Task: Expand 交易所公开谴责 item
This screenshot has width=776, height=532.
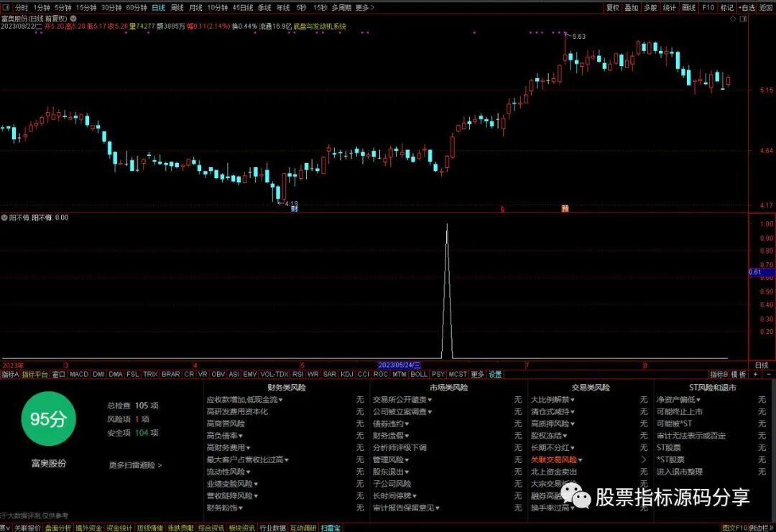Action: (x=402, y=399)
